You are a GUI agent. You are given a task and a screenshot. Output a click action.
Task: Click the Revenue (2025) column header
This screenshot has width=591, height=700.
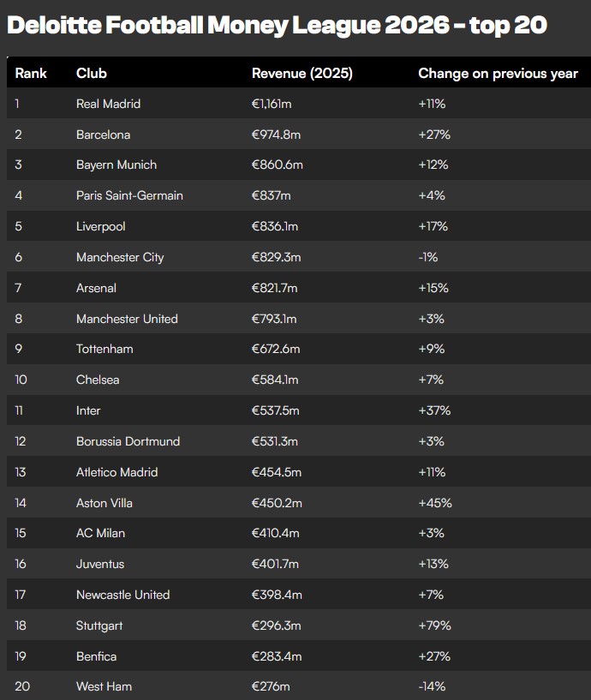click(301, 74)
